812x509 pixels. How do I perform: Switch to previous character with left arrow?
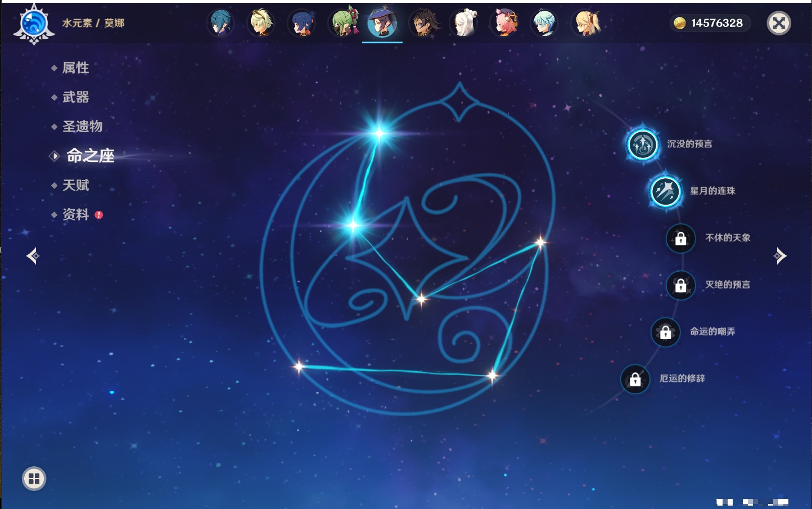33,256
